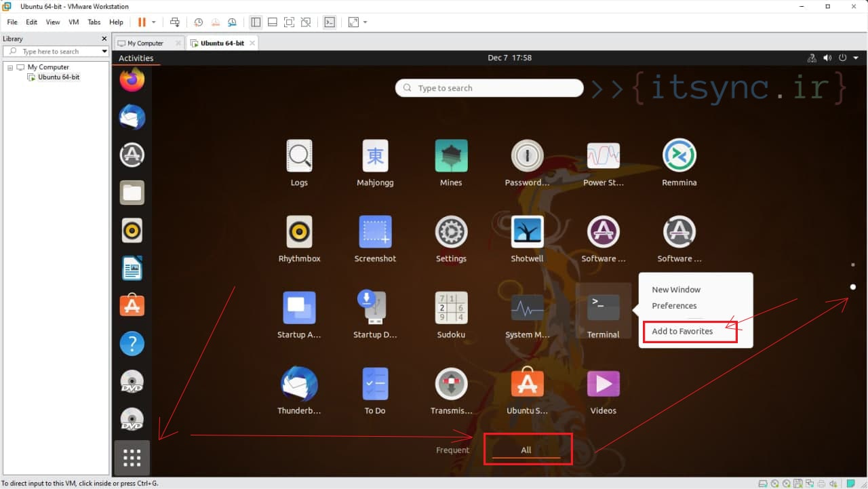Open the Settings app from the grid

click(451, 231)
